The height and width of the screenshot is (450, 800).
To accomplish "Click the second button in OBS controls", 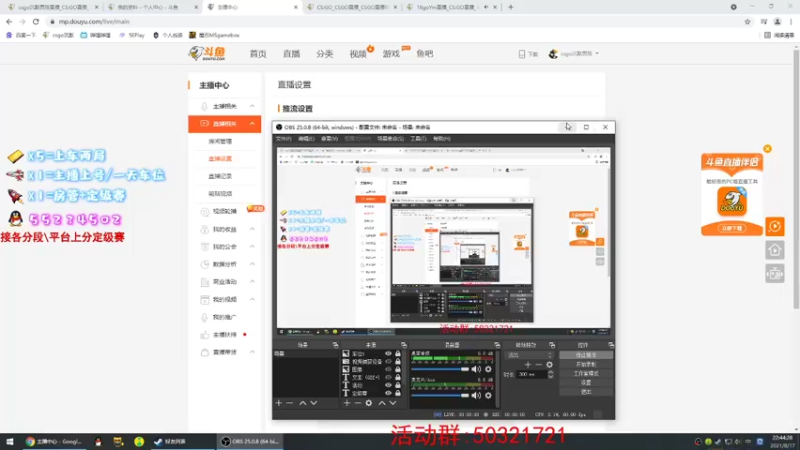I will [x=586, y=364].
